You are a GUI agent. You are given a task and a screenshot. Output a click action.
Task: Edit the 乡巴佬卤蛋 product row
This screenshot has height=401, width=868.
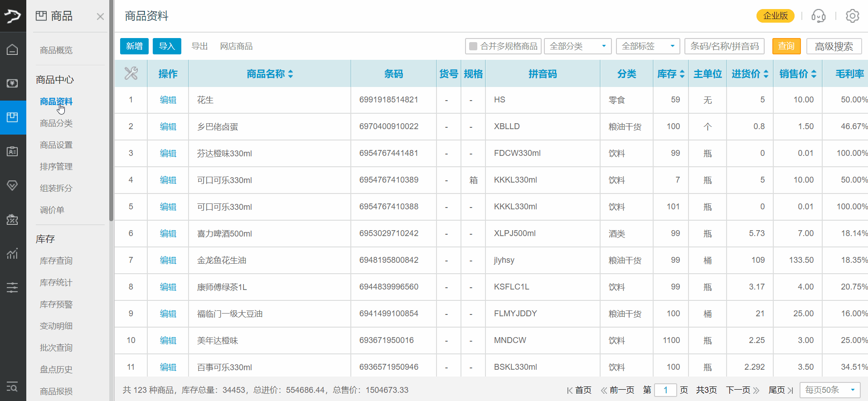click(168, 127)
